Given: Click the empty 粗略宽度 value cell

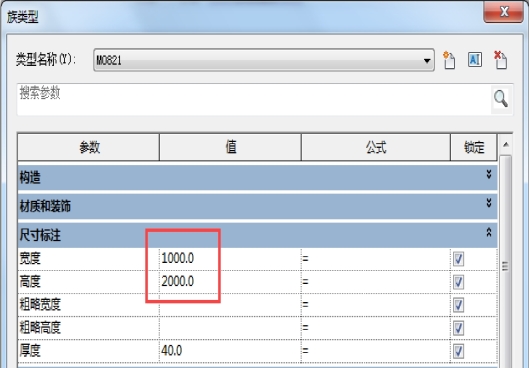Looking at the screenshot, I should 230,305.
